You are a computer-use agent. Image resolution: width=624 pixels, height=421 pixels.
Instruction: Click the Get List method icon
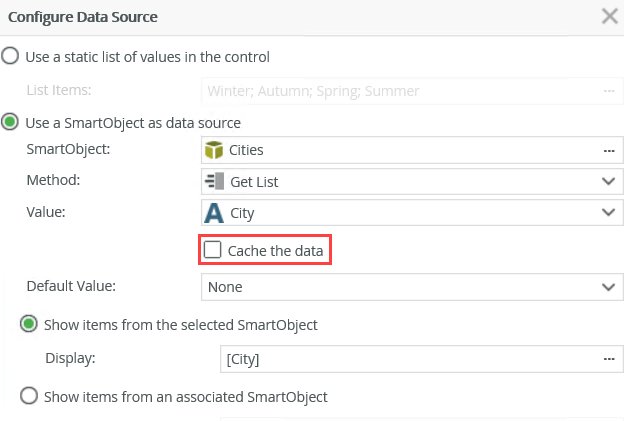pyautogui.click(x=213, y=181)
